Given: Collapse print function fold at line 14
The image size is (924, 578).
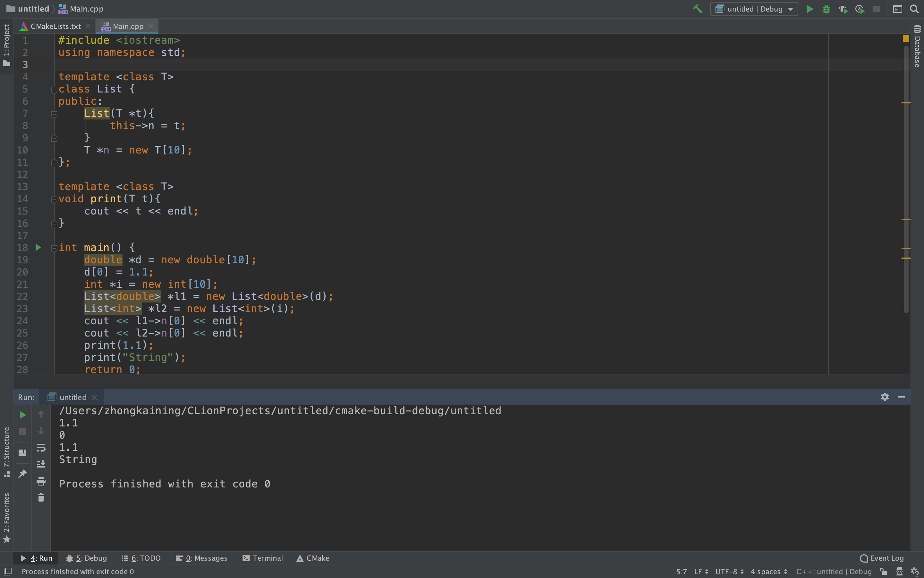Looking at the screenshot, I should [54, 199].
